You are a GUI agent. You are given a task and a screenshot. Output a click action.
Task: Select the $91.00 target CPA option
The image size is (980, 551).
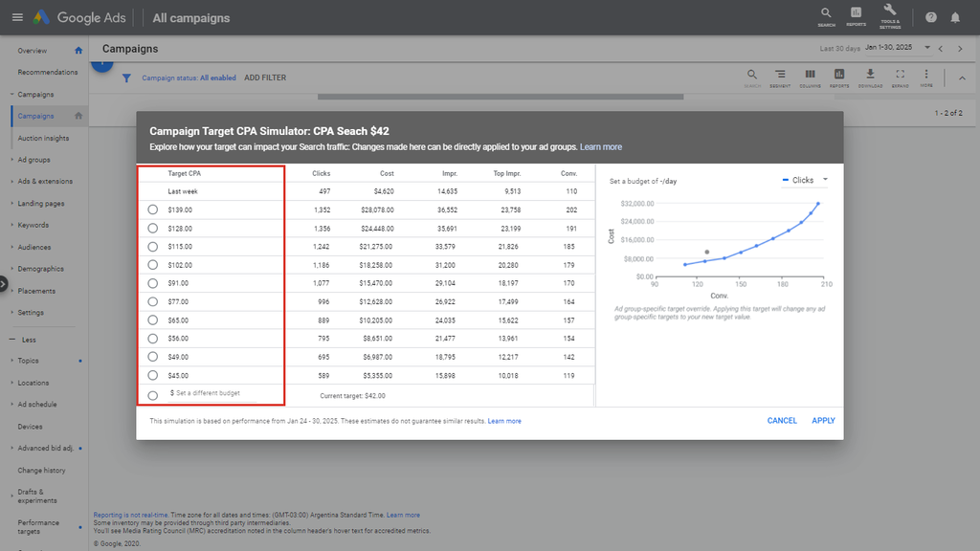click(153, 283)
